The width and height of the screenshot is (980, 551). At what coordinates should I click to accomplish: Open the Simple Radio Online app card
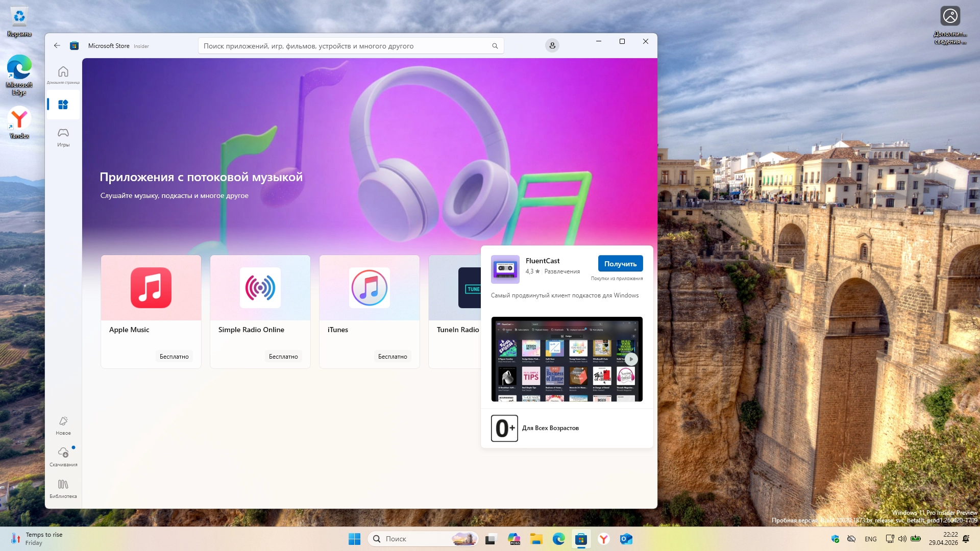tap(260, 311)
